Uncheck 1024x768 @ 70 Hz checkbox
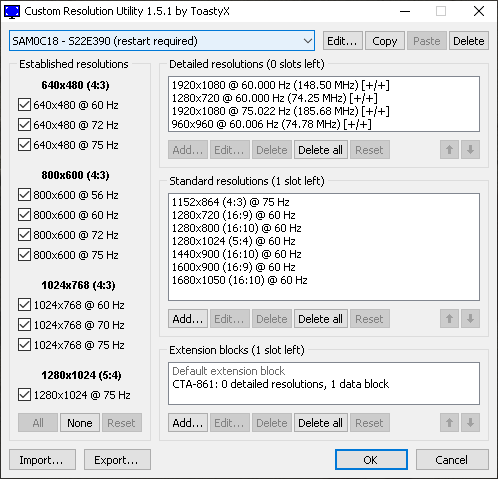The height and width of the screenshot is (479, 498). pos(24,325)
